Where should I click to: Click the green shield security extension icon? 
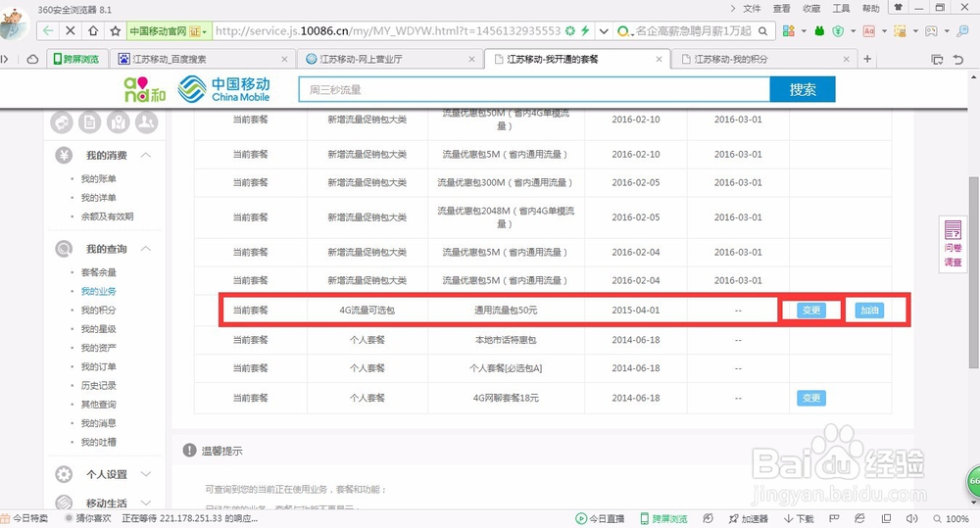(838, 30)
